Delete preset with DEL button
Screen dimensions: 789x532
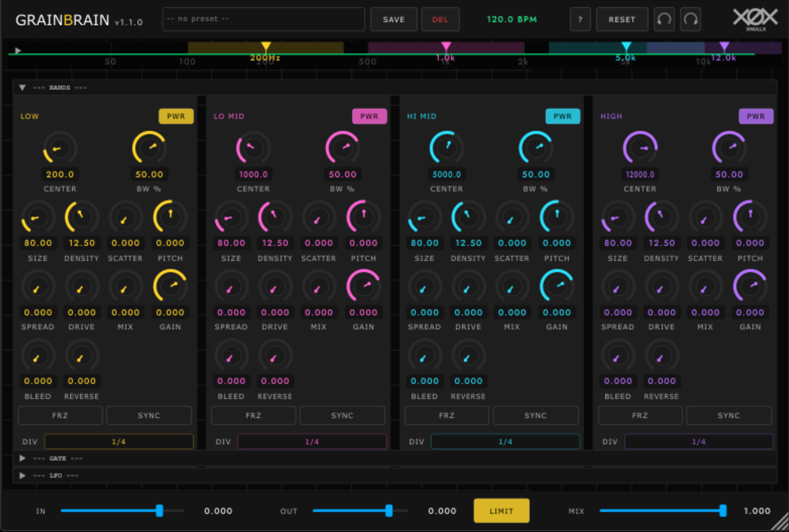440,19
